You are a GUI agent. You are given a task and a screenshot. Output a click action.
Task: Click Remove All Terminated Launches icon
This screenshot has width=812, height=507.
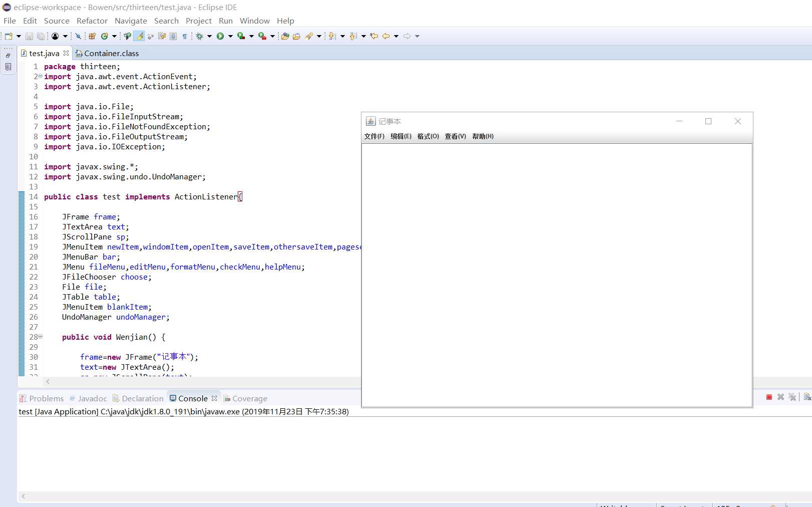792,397
